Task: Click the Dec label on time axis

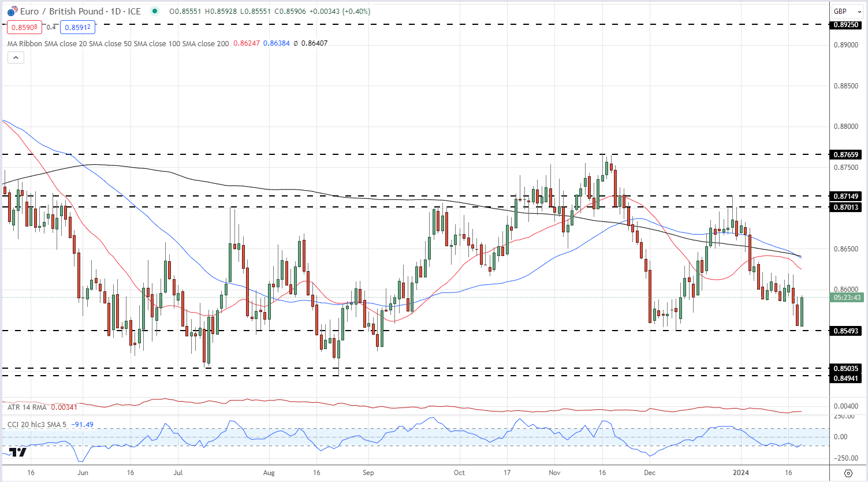Action: (x=650, y=473)
